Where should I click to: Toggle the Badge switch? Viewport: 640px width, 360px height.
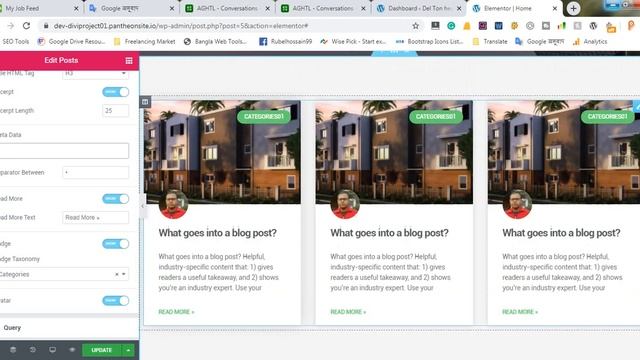[x=116, y=244]
